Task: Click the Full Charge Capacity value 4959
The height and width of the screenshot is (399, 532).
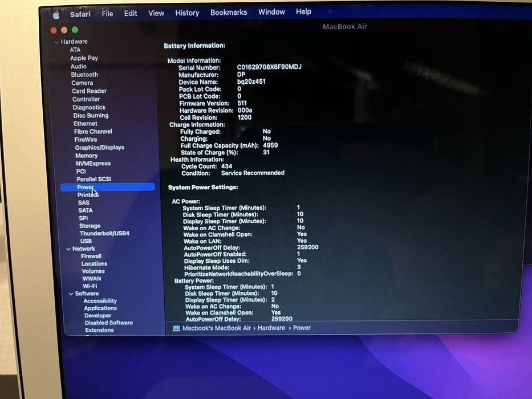Action: (x=270, y=145)
